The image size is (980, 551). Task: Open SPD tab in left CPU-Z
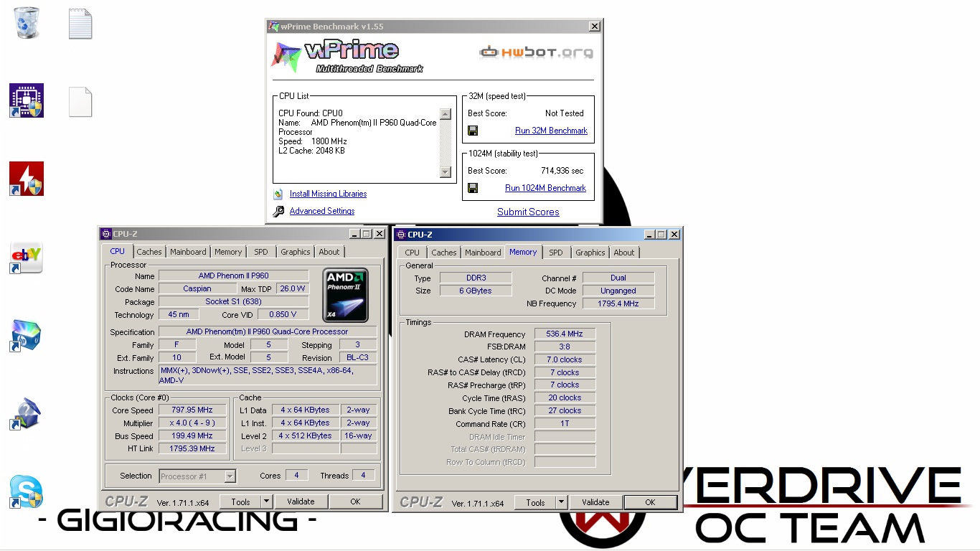pos(261,252)
